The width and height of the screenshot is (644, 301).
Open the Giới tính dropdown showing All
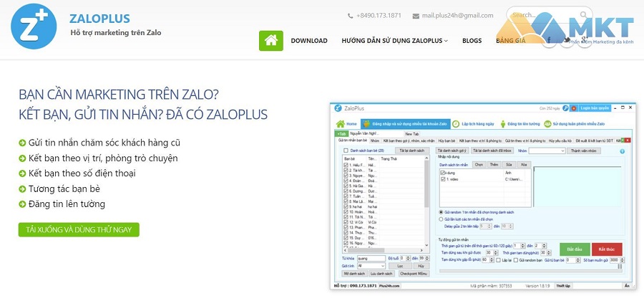[x=371, y=266]
